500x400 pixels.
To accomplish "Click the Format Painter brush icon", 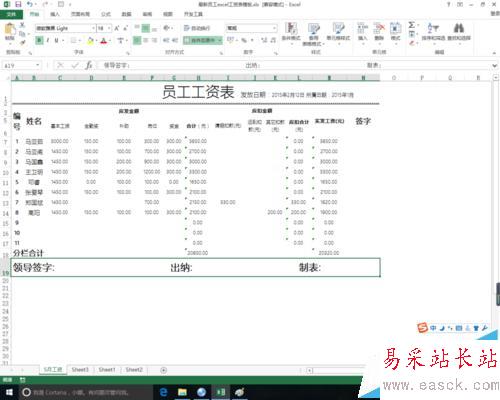I will coord(22,42).
